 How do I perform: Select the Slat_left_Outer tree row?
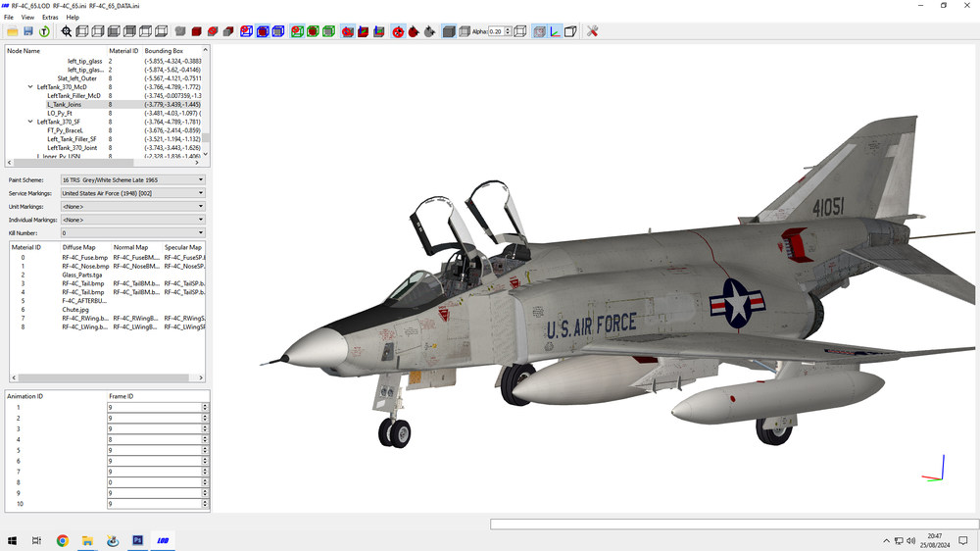(x=103, y=78)
